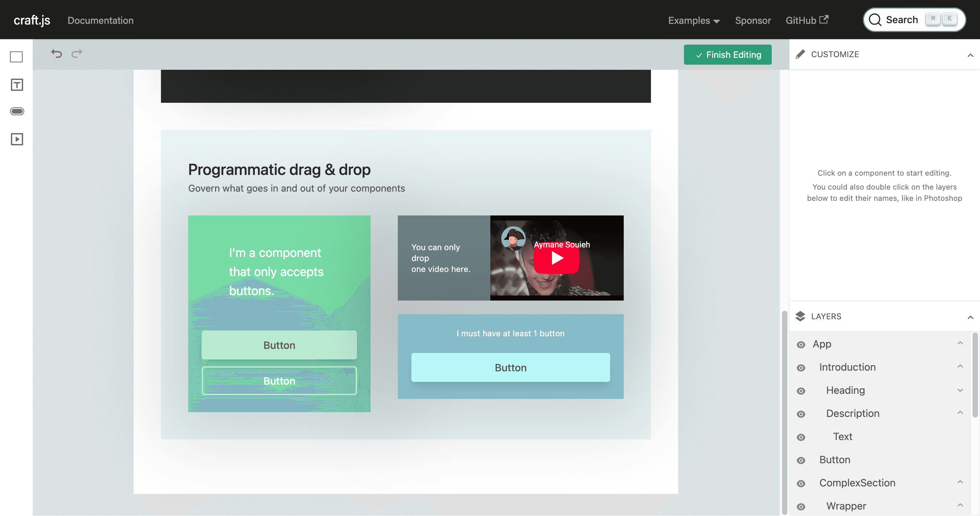Select the Introduction layer
This screenshot has height=516, width=980.
point(880,367)
